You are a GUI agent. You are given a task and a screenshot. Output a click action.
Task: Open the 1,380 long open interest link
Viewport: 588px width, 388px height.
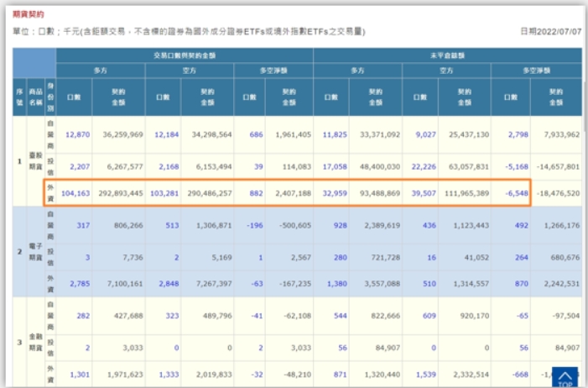(336, 284)
